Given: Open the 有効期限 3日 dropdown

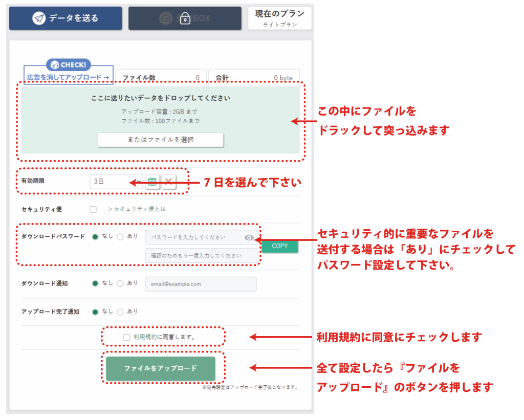Looking at the screenshot, I should (x=116, y=182).
